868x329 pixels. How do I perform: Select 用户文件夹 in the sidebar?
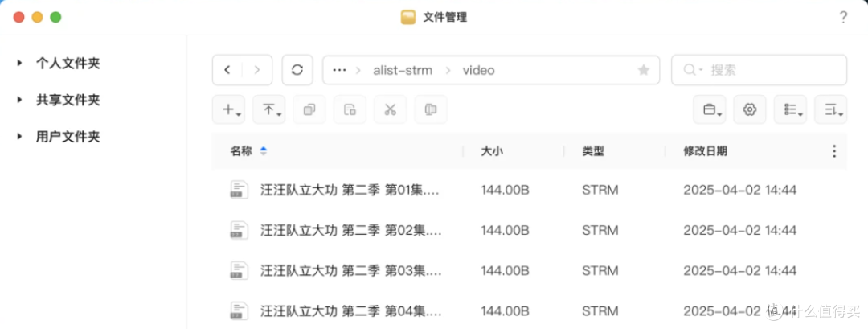tap(68, 137)
